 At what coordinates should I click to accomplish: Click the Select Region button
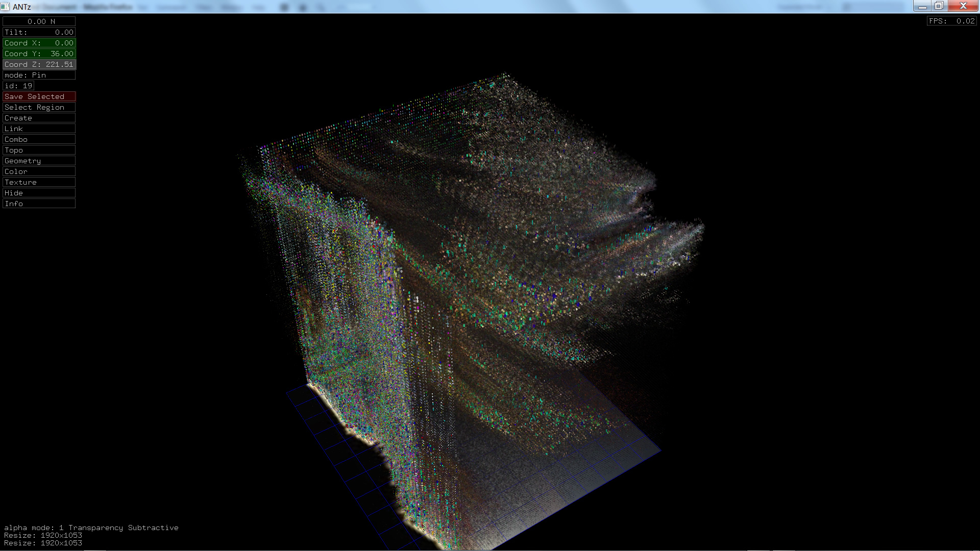39,107
